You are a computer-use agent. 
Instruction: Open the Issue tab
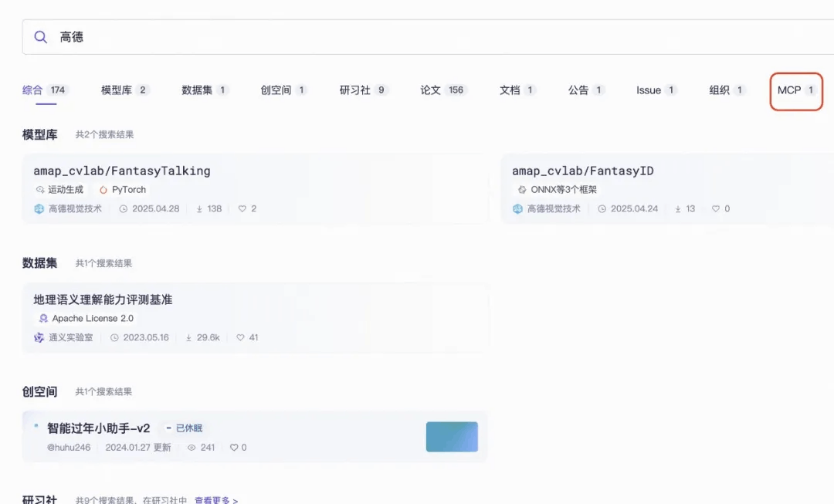pyautogui.click(x=656, y=90)
